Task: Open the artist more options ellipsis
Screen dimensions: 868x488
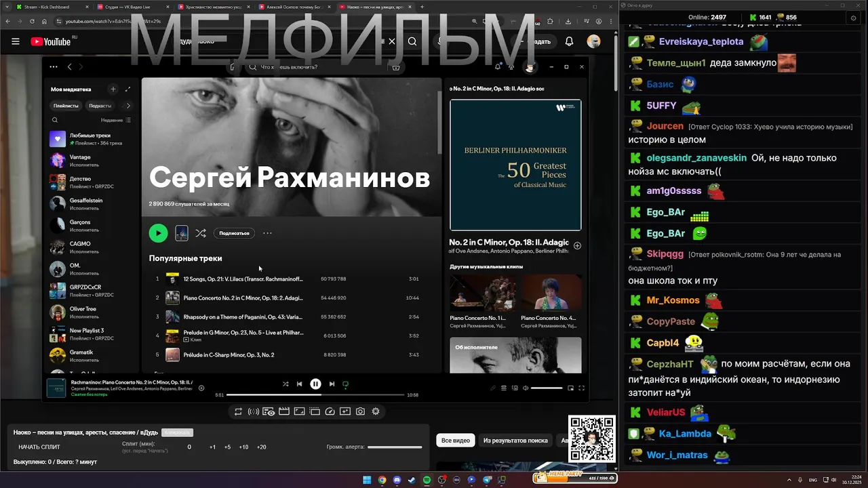Action: point(267,233)
